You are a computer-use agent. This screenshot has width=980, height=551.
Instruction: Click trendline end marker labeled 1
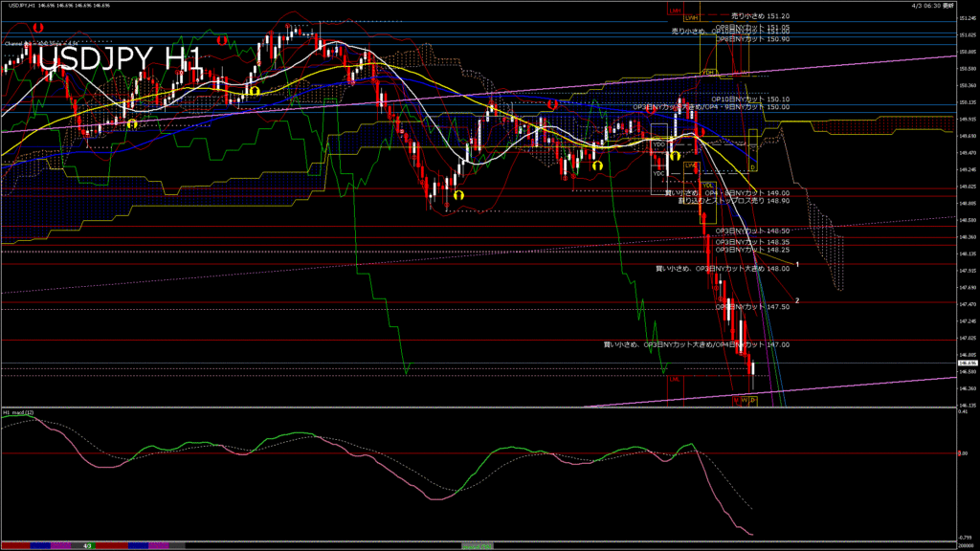(798, 262)
